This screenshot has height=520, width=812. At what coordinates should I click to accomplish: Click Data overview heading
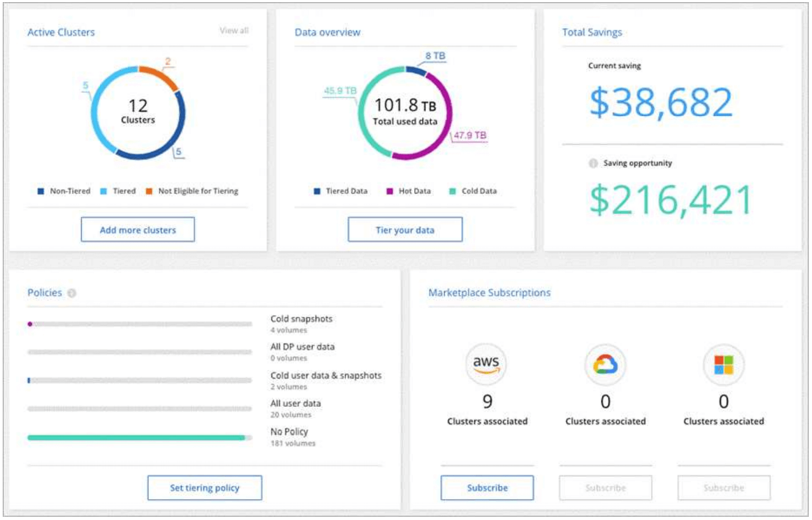point(328,33)
